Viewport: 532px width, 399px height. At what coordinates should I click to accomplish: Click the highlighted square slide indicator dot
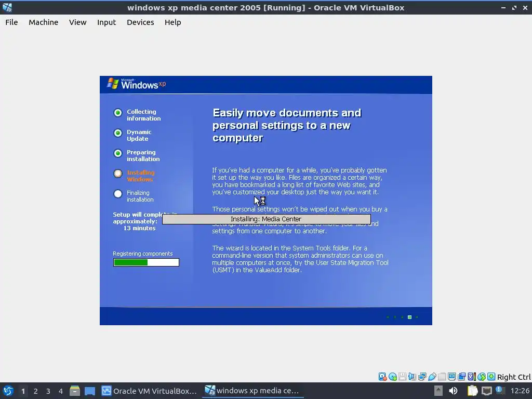coord(409,317)
